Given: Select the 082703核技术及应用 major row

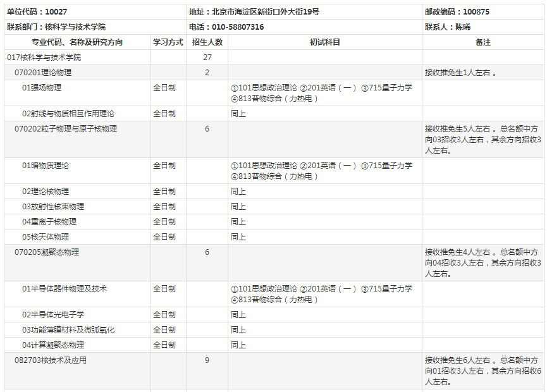Looking at the screenshot, I should (51, 360).
